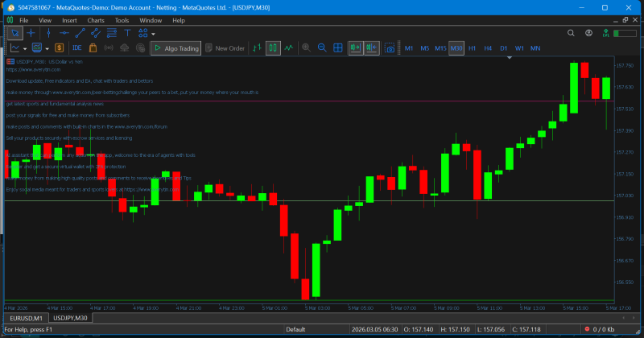The image size is (644, 338).
Task: Set timeframe to M15
Action: [440, 48]
